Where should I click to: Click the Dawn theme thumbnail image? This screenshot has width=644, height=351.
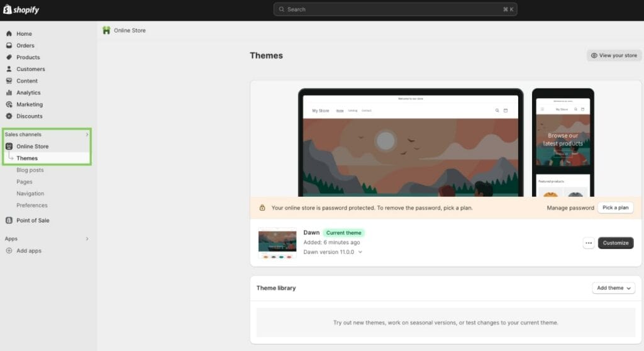tap(277, 243)
